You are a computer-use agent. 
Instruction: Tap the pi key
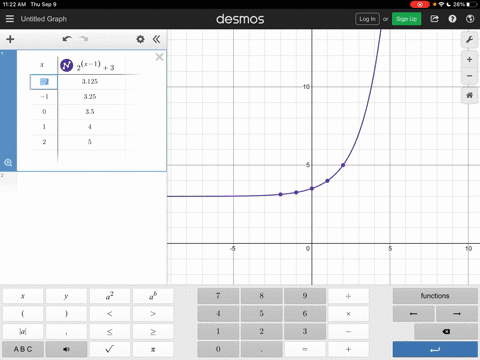[x=153, y=349]
